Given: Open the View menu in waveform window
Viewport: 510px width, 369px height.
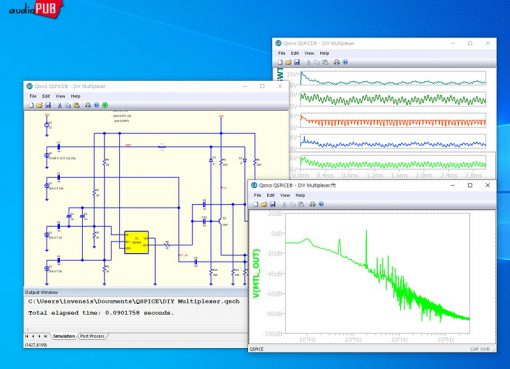Looking at the screenshot, I should coord(309,53).
